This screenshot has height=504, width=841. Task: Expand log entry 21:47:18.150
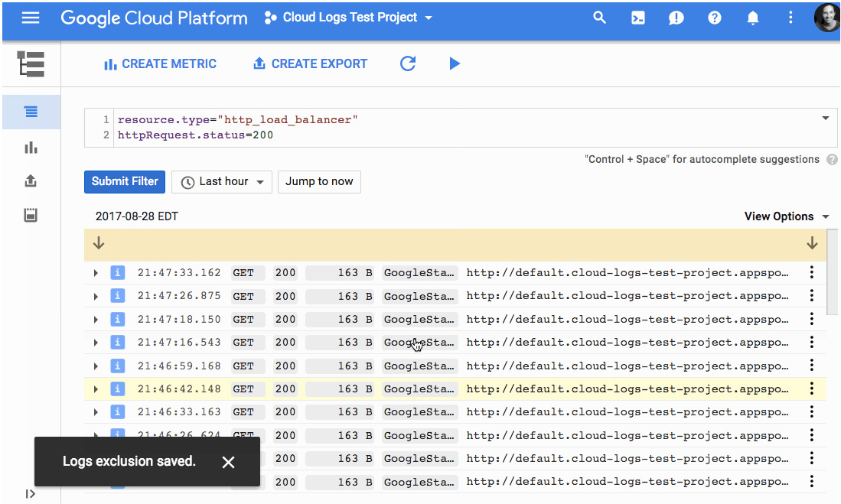tap(96, 320)
